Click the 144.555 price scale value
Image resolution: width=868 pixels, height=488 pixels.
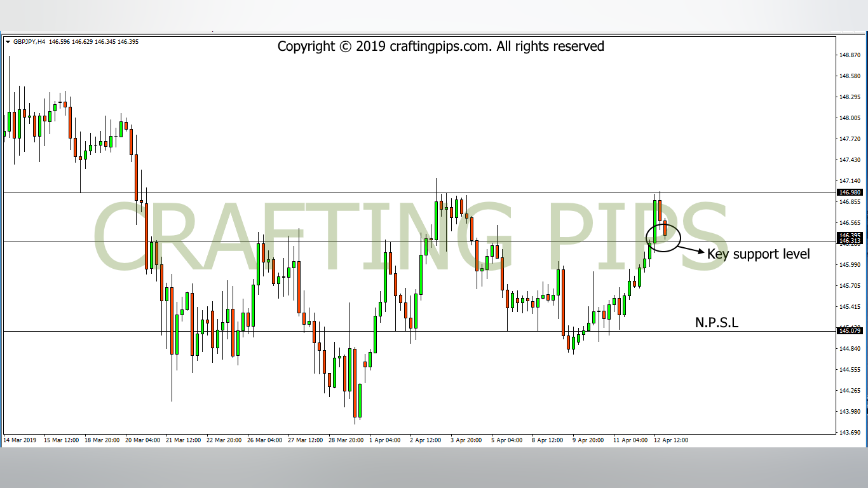tap(850, 370)
